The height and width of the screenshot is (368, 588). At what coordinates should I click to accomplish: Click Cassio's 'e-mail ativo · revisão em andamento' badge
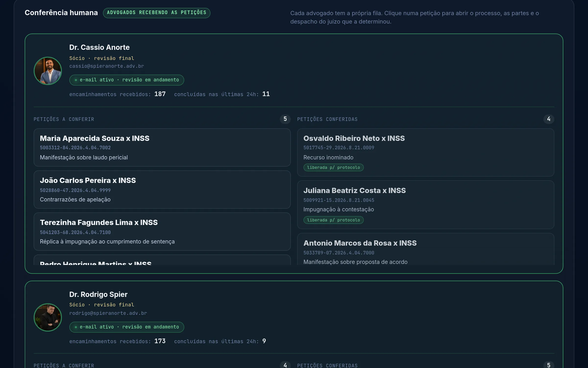point(127,80)
